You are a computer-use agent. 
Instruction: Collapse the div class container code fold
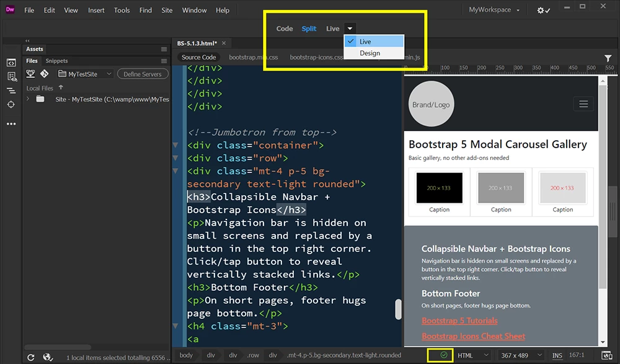[x=175, y=145]
